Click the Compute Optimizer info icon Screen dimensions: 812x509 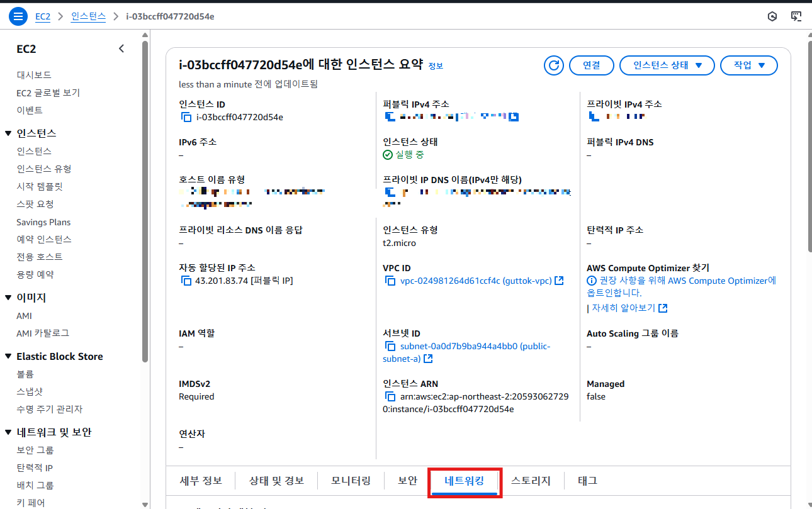[x=592, y=281]
